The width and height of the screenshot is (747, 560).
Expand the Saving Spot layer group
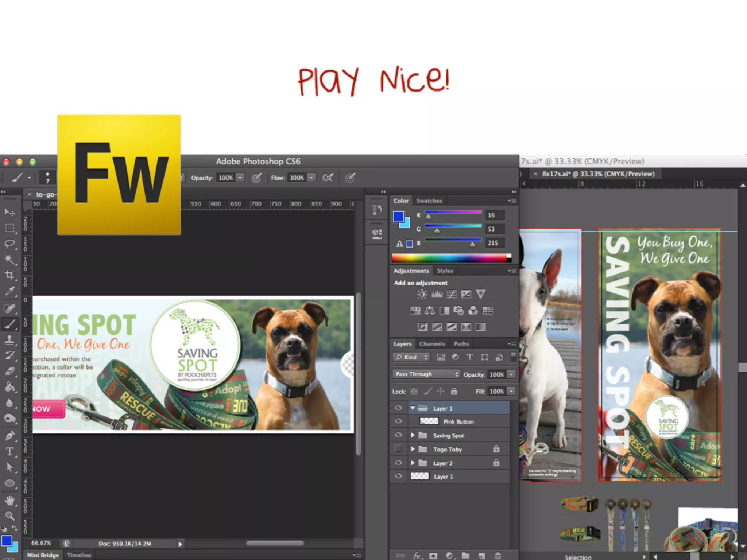tap(413, 435)
